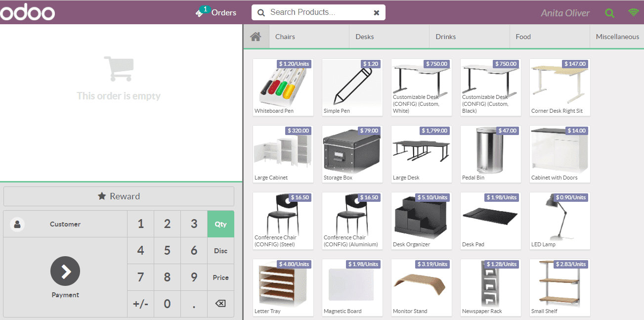The width and height of the screenshot is (644, 320).
Task: Open the Miscellaneous category tab
Action: (617, 37)
